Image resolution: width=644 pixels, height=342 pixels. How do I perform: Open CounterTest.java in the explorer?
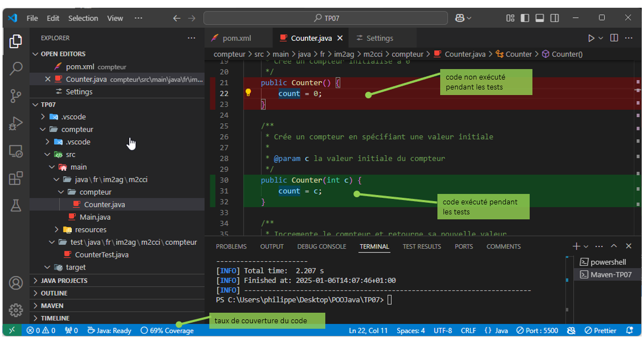[102, 255]
